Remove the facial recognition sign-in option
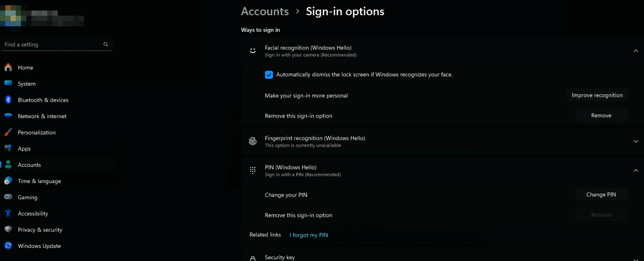Viewport: 644px width, 261px height. pyautogui.click(x=601, y=116)
